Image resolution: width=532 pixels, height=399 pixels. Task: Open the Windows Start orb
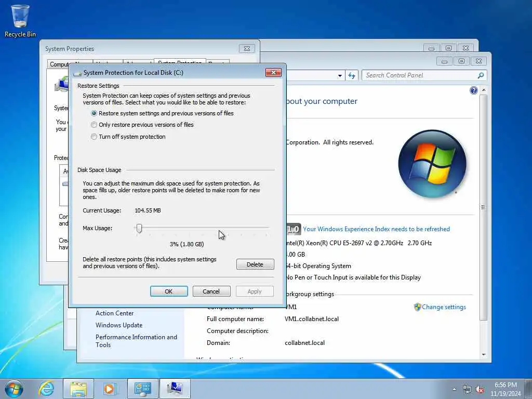pyautogui.click(x=14, y=389)
